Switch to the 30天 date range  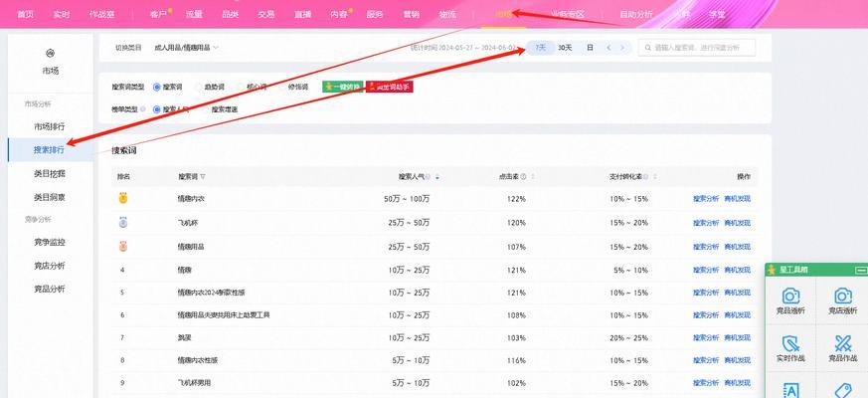565,48
